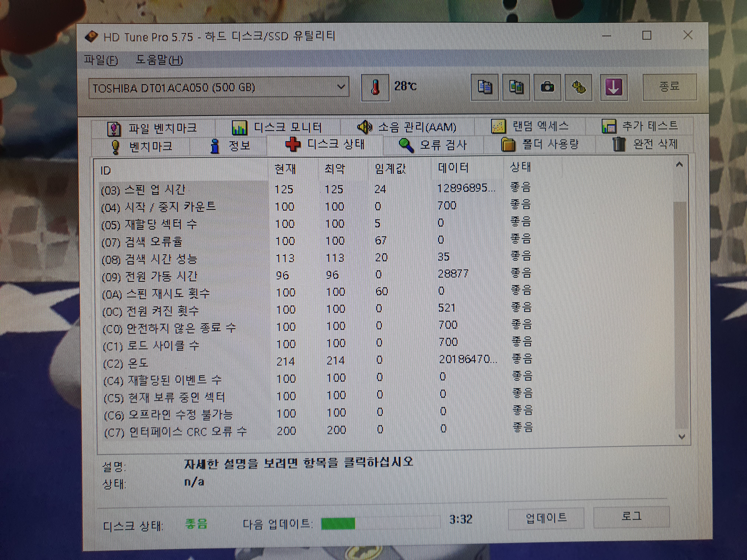Click the 28℃ temperature reading
The image size is (747, 560).
[405, 86]
